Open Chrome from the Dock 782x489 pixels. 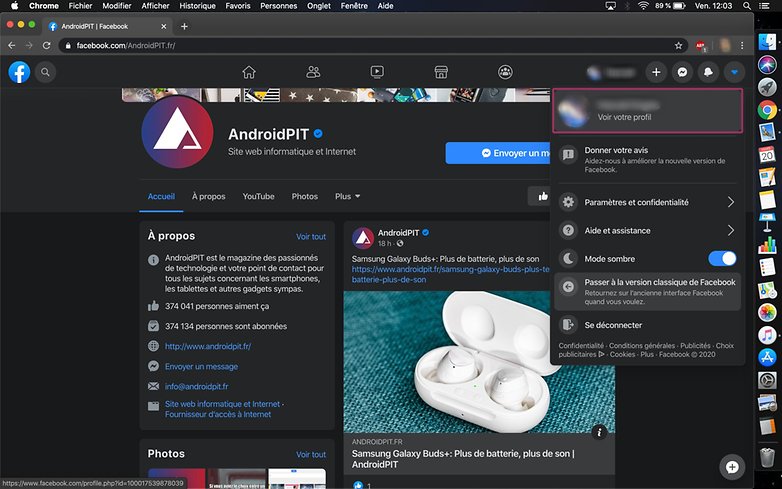click(768, 110)
